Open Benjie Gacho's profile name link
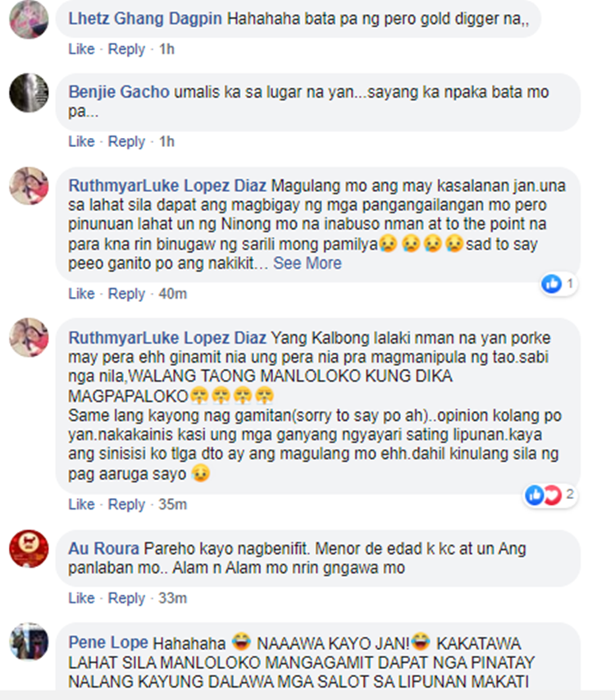The width and height of the screenshot is (615, 700). (119, 92)
